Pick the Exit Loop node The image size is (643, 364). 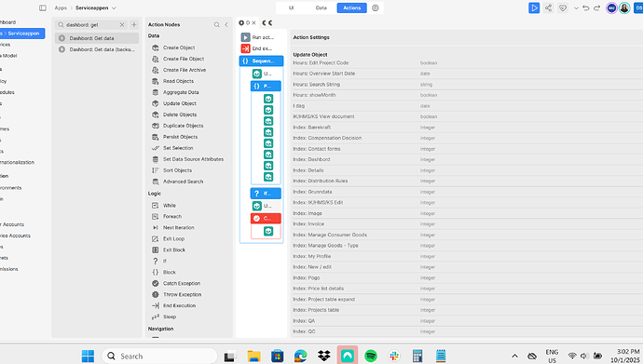tap(173, 238)
